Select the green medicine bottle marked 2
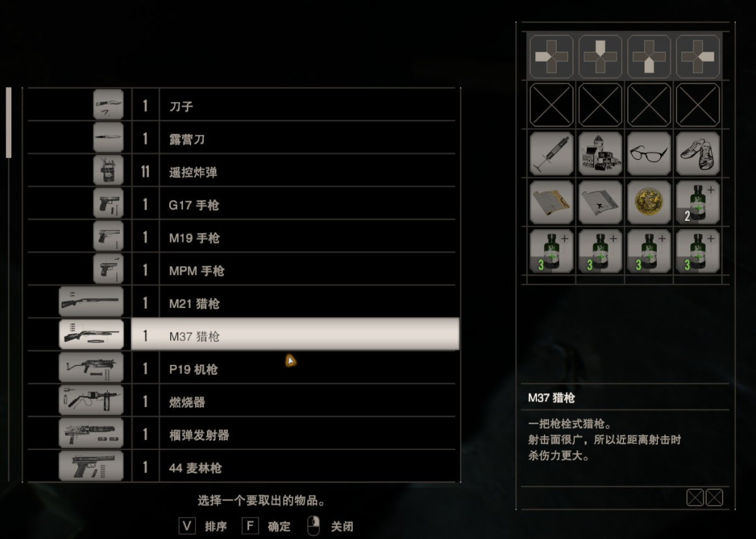Screen dimensions: 756x539 pyautogui.click(x=698, y=203)
